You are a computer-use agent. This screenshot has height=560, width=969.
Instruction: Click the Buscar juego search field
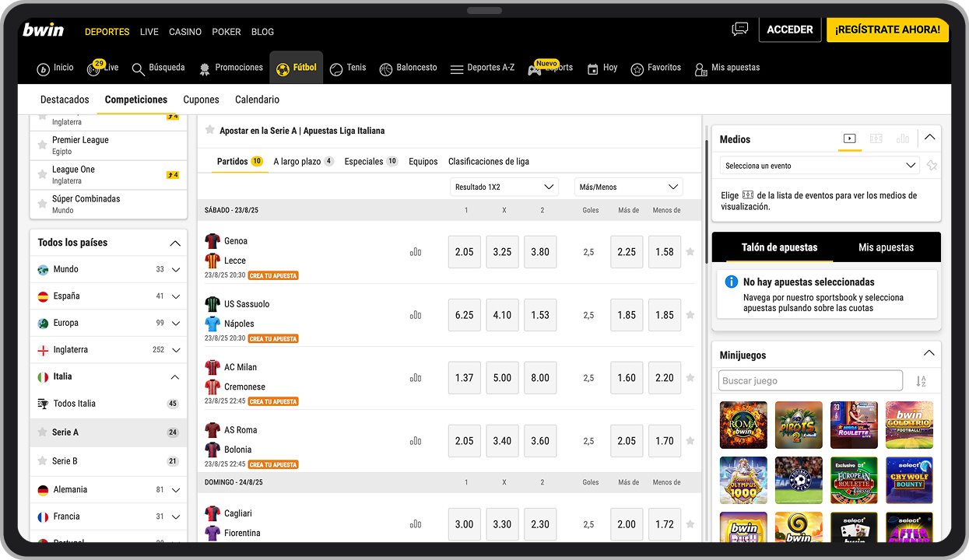click(x=810, y=381)
